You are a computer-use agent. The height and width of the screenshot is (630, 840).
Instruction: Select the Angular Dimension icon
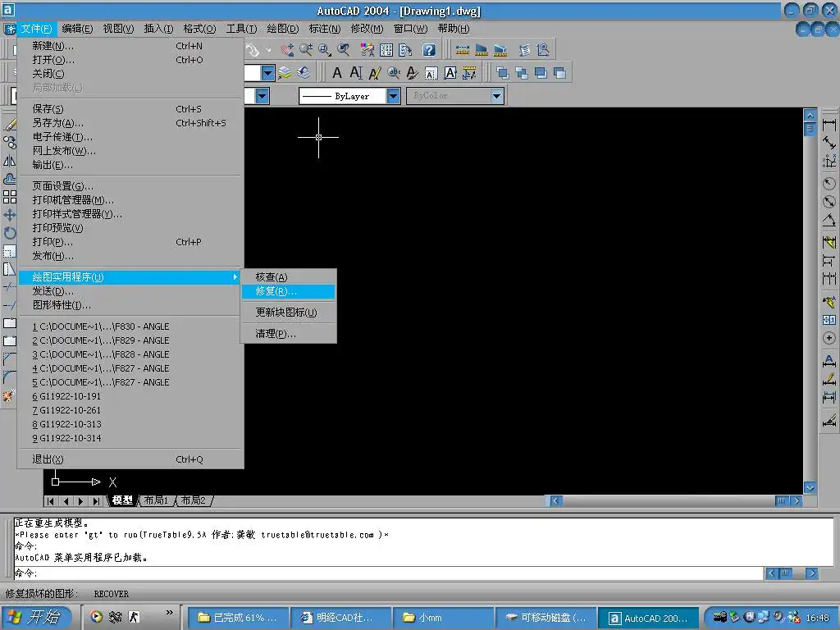click(829, 220)
